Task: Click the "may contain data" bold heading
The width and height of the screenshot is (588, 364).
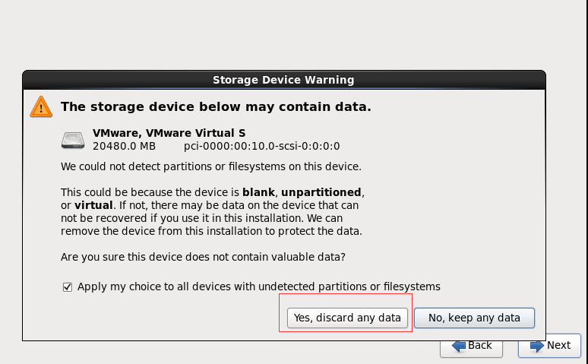Action: point(216,107)
